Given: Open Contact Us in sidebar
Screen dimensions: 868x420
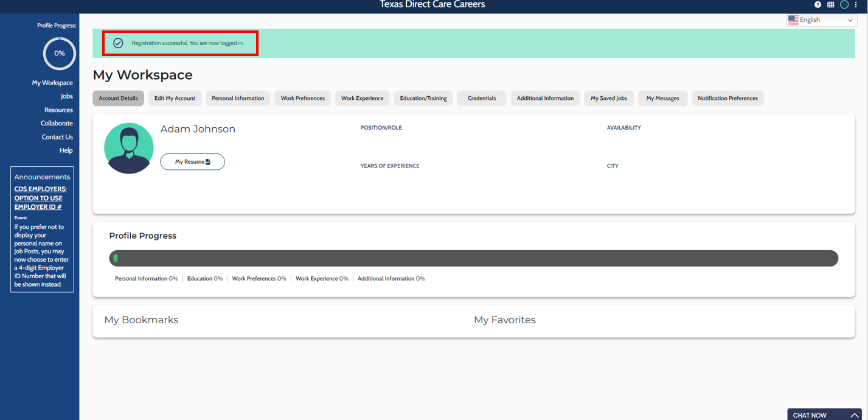Looking at the screenshot, I should point(57,137).
